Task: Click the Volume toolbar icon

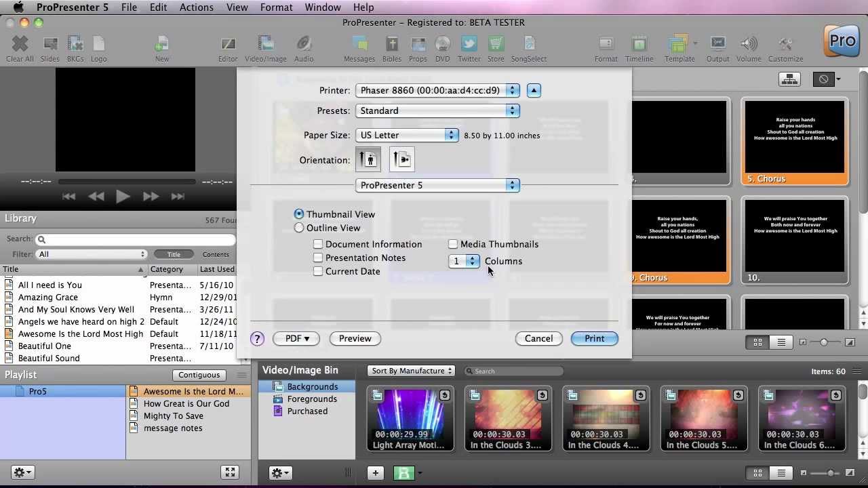Action: [749, 49]
